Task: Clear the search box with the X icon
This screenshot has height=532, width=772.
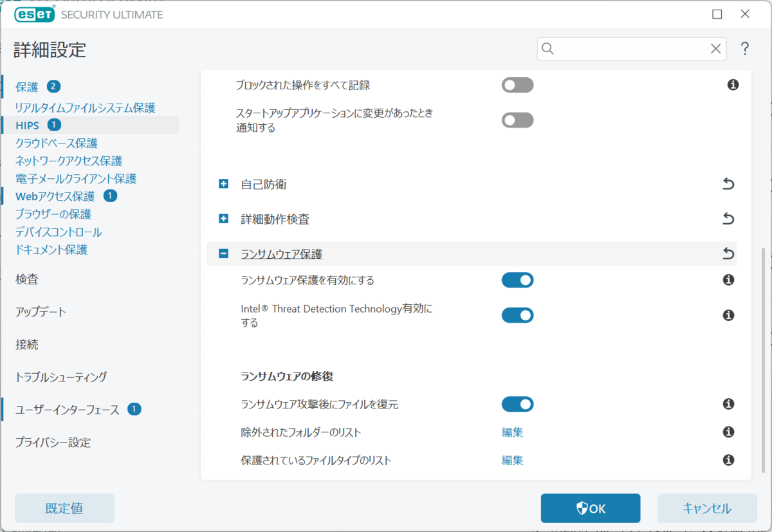Action: point(715,49)
